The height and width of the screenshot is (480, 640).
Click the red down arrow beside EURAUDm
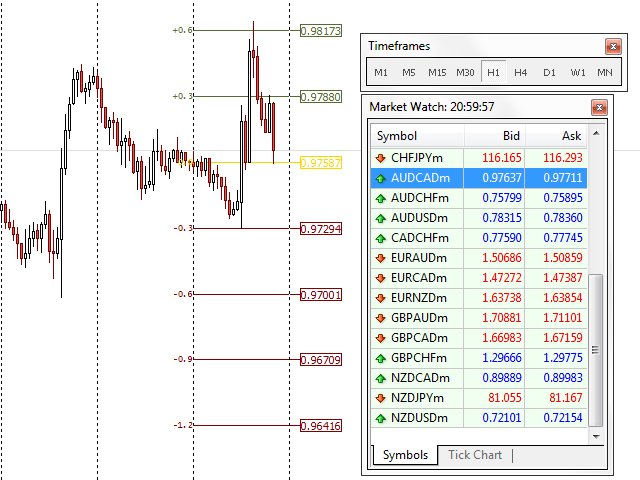coord(381,258)
